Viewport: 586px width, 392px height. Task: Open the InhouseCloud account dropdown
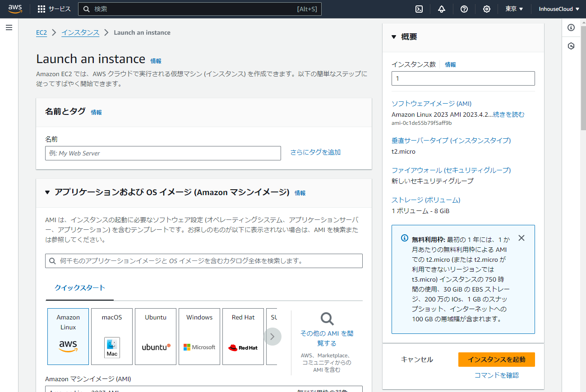point(559,9)
